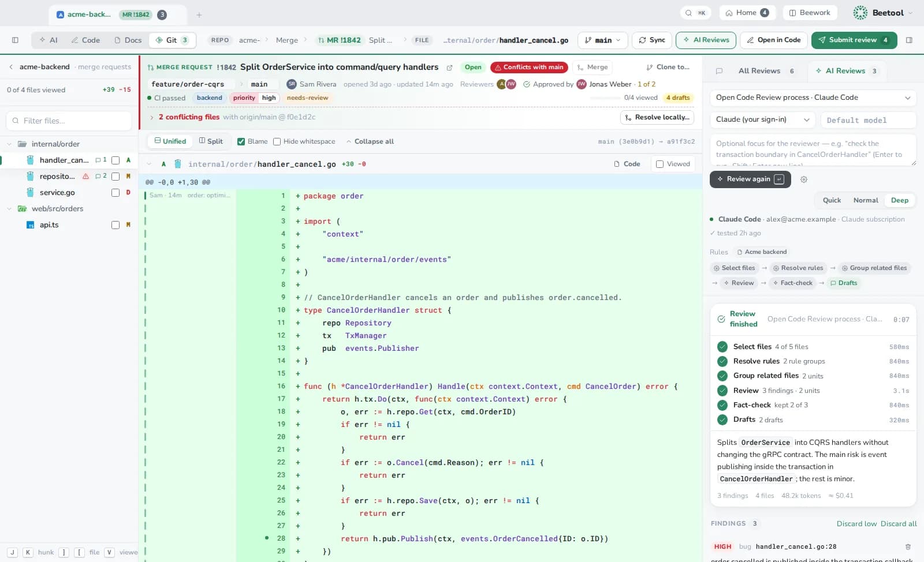Click Open in Code button
The height and width of the screenshot is (562, 924).
click(x=774, y=40)
